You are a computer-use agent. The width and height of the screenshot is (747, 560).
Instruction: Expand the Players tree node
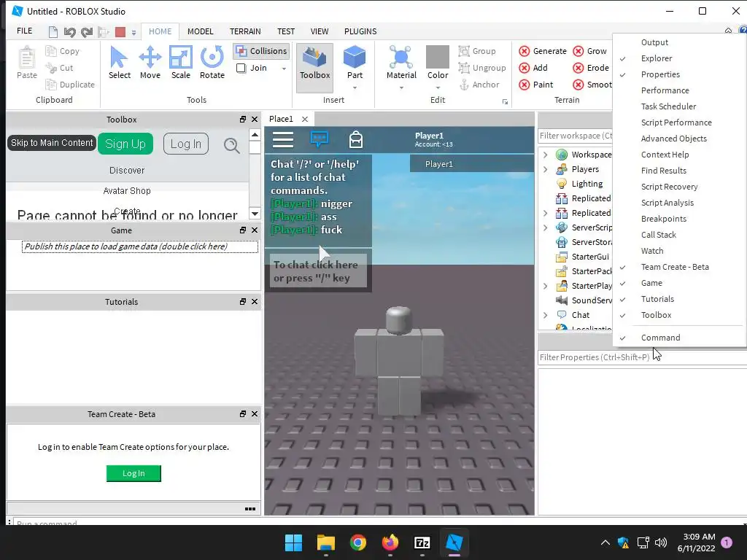[546, 169]
